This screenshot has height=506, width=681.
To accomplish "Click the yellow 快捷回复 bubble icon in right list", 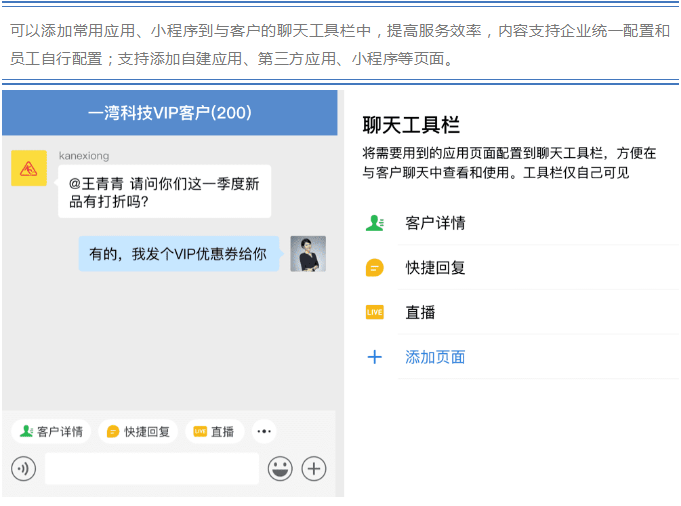I will (x=374, y=268).
